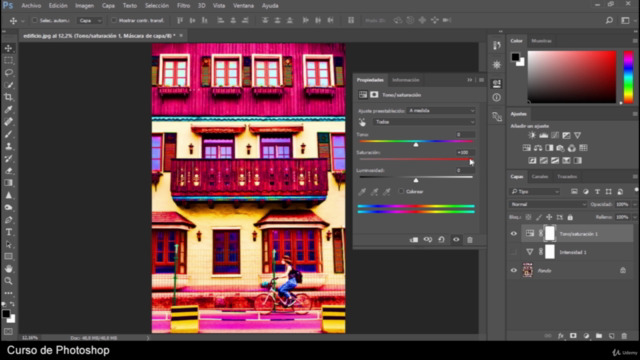Open the Todos channel dropdown
The height and width of the screenshot is (360, 640).
pos(424,122)
